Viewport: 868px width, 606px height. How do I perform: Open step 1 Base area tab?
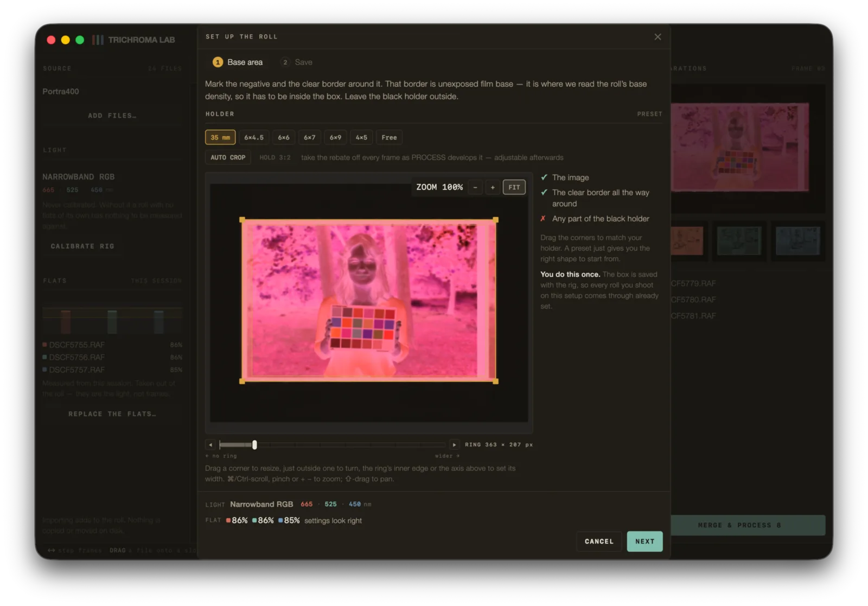pos(238,62)
